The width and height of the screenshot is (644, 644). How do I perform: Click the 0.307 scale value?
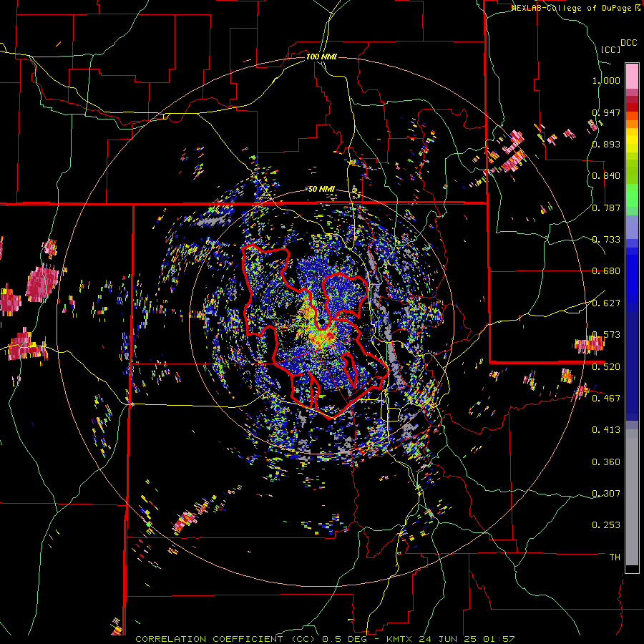(x=606, y=494)
